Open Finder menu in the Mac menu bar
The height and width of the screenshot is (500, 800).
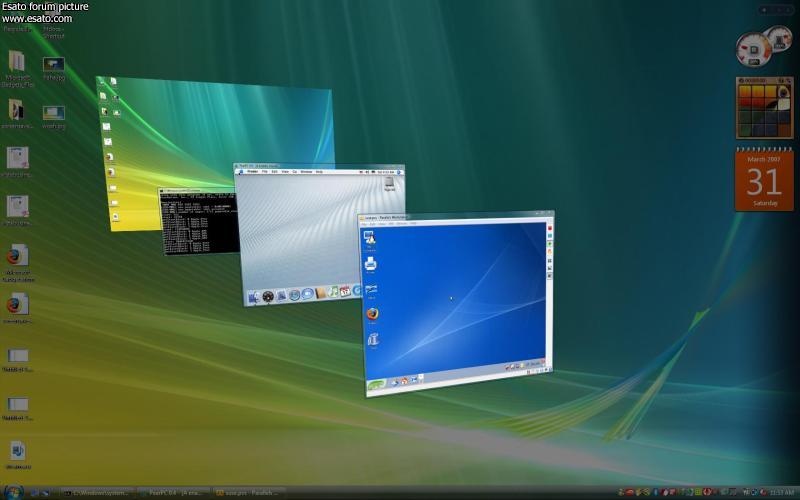(252, 172)
